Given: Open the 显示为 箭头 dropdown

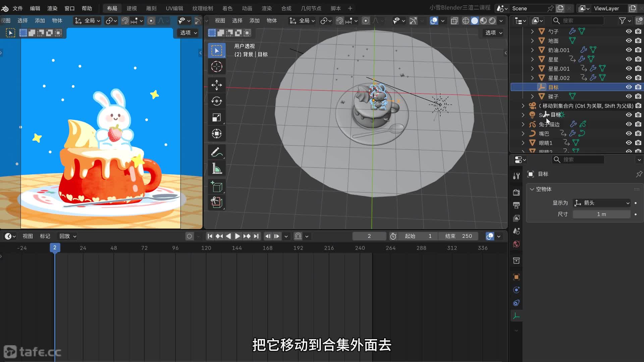Looking at the screenshot, I should [602, 203].
